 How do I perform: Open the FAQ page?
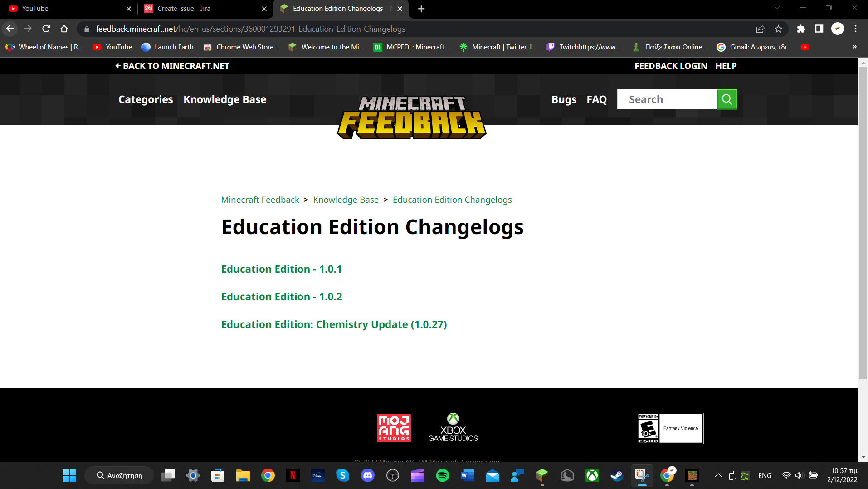pos(596,99)
